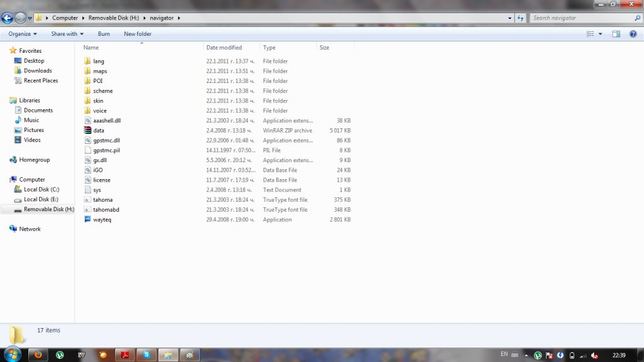Select the license file
Image resolution: width=644 pixels, height=362 pixels.
(x=101, y=180)
